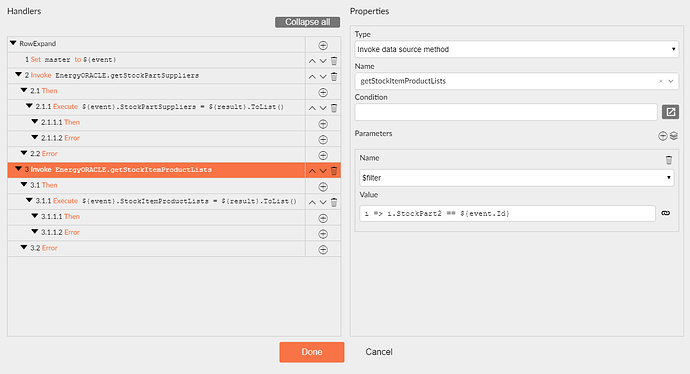Clear the getStockItemProductLists name selection

[661, 81]
